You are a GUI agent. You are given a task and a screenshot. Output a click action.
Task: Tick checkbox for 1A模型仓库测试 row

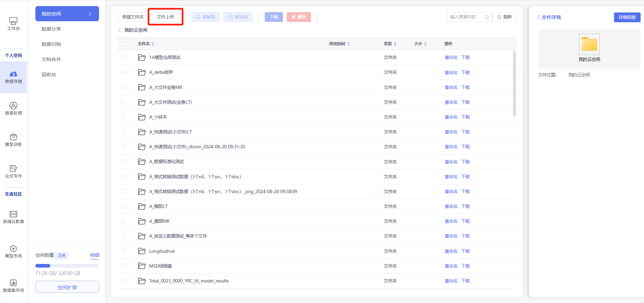click(123, 58)
